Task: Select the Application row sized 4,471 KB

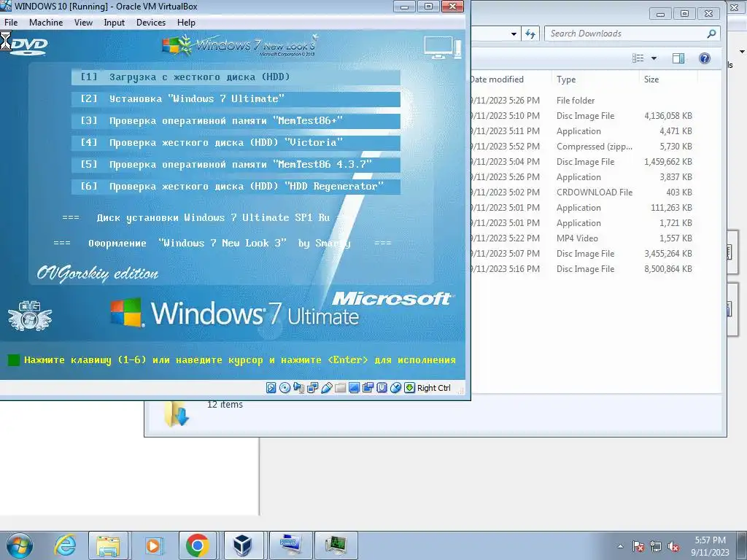Action: (584, 131)
